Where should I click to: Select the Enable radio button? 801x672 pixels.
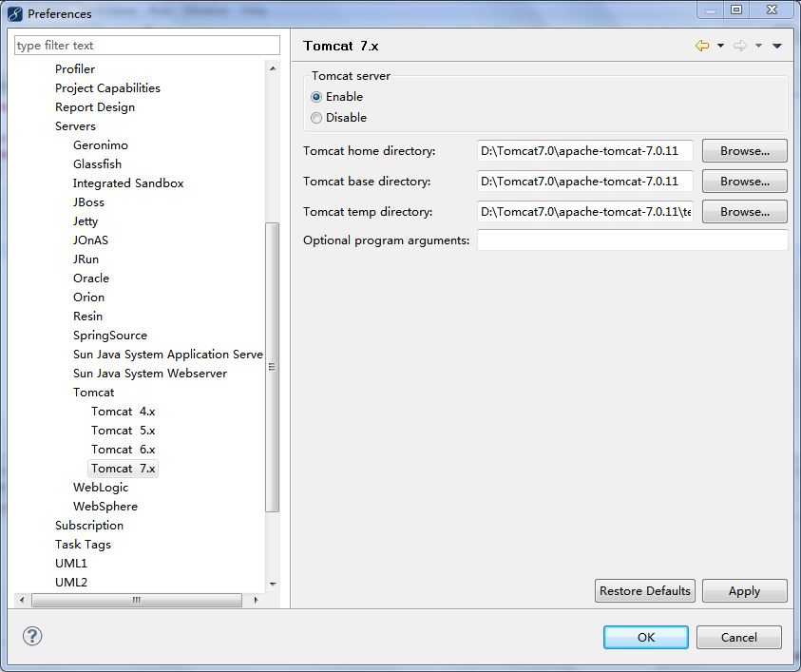tap(316, 97)
